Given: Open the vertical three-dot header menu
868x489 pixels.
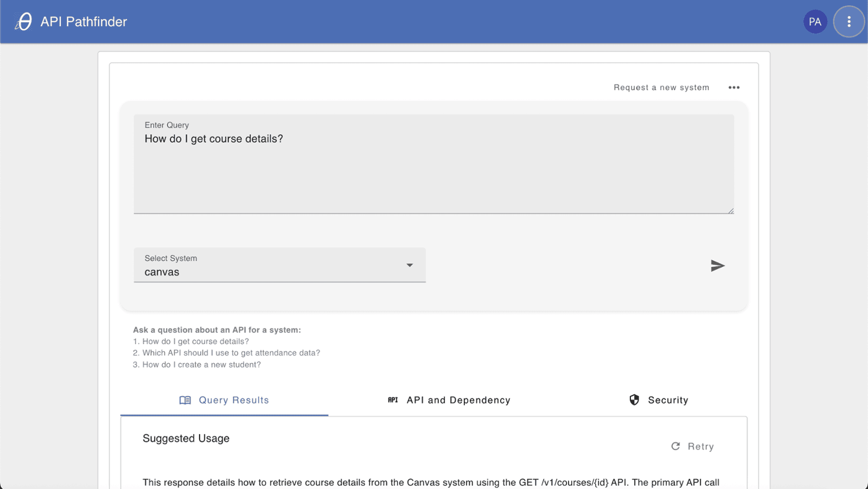Looking at the screenshot, I should (849, 22).
